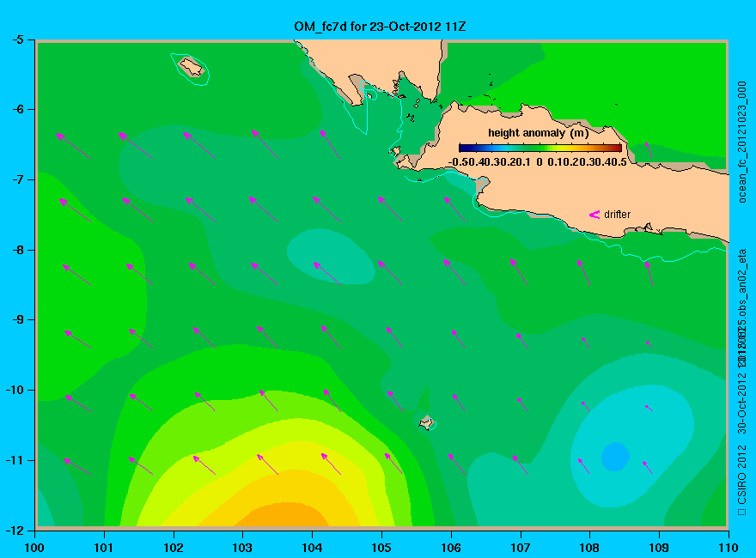Click the latitude tick label -9
This screenshot has height=558, width=756.
click(18, 319)
